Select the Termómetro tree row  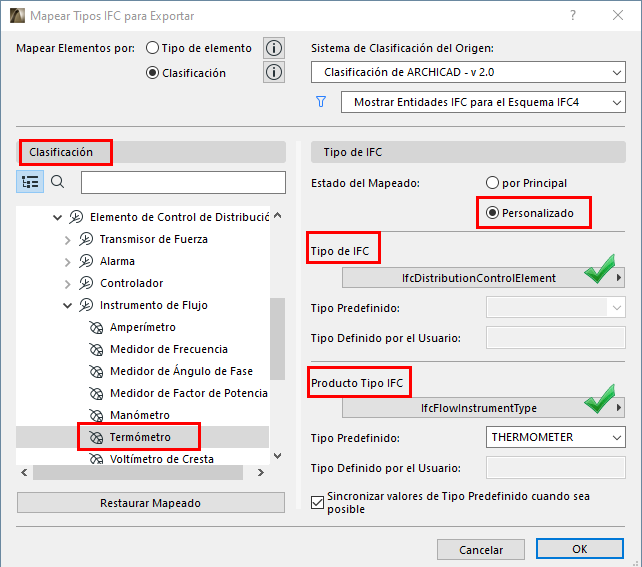[142, 437]
